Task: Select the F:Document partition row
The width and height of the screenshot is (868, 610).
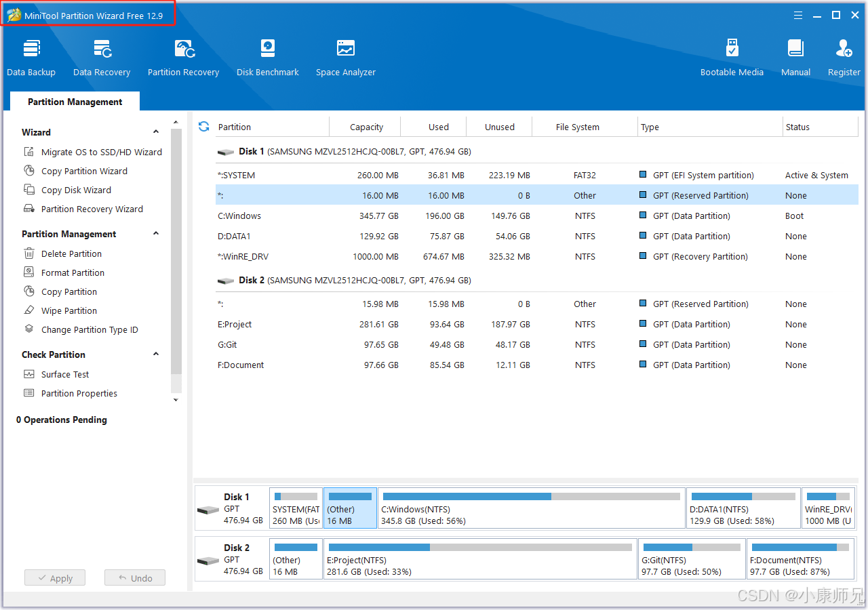Action: [x=537, y=365]
